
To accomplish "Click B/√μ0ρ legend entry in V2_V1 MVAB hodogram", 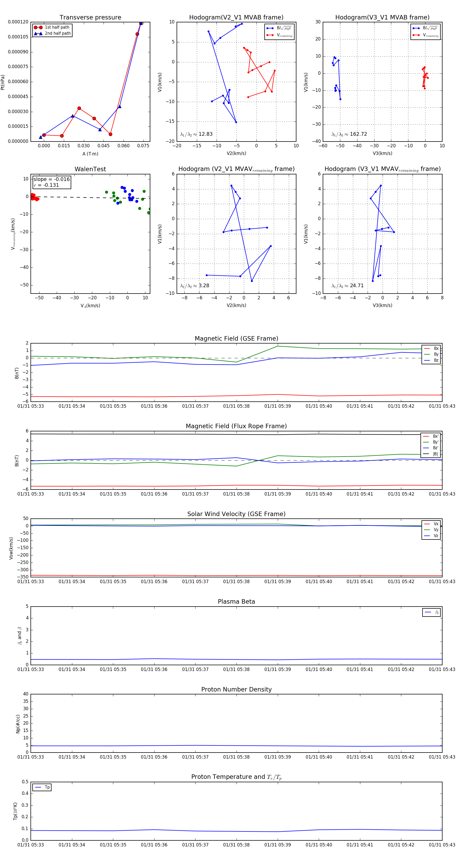I will (x=279, y=28).
